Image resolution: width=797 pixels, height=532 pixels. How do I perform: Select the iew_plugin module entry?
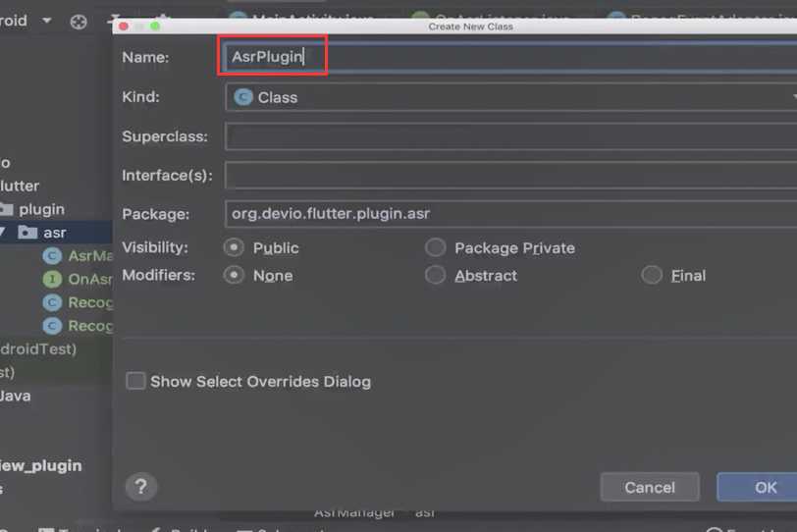40,465
